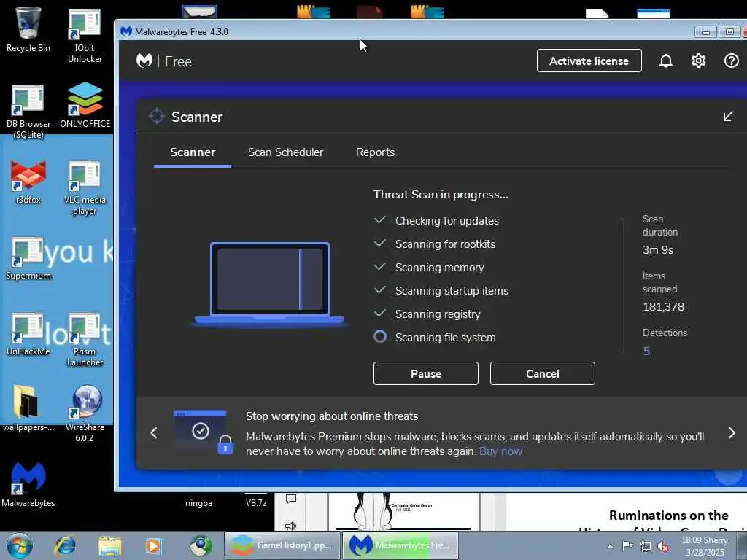
Task: Select the VB.7z desktop file label
Action: point(256,503)
